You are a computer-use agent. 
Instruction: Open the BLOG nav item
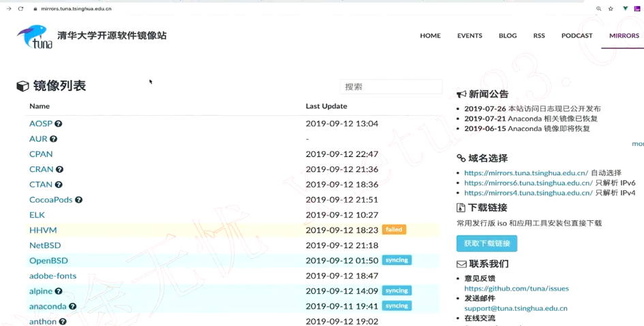pos(508,35)
